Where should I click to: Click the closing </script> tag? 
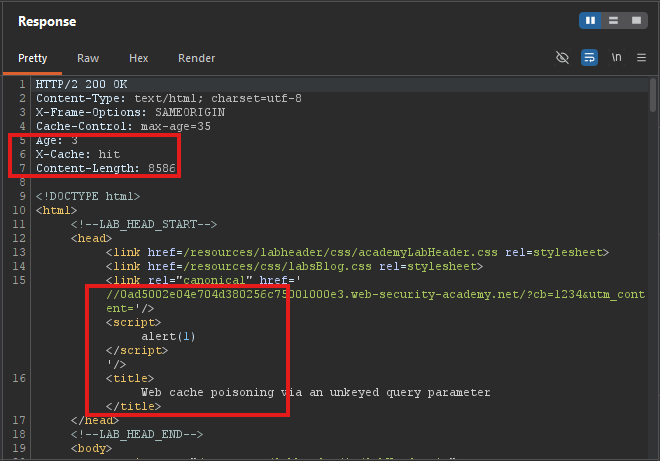[137, 350]
